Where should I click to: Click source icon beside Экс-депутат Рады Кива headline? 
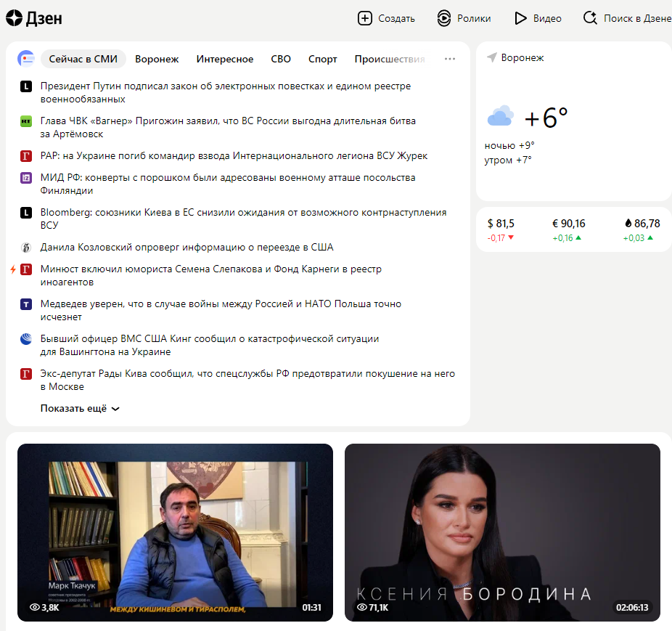(26, 374)
